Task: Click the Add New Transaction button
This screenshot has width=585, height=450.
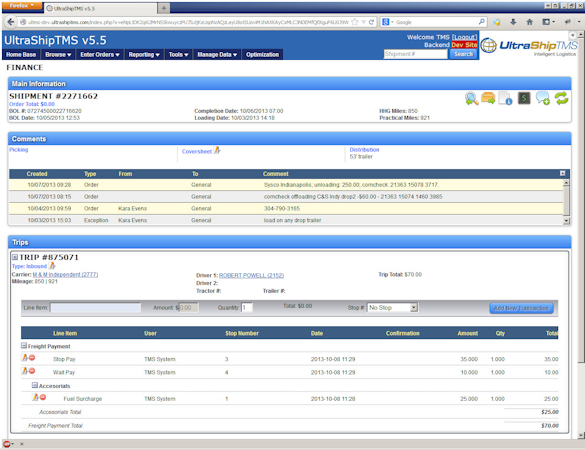Action: pyautogui.click(x=521, y=308)
